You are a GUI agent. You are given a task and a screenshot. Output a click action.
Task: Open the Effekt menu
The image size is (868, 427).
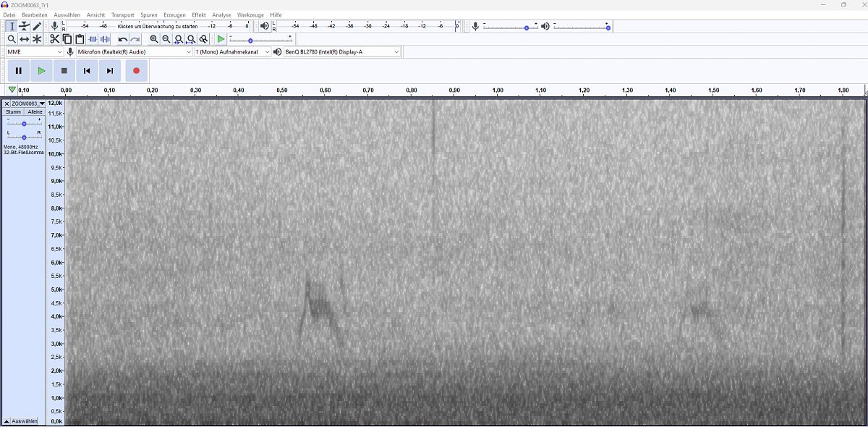click(199, 14)
